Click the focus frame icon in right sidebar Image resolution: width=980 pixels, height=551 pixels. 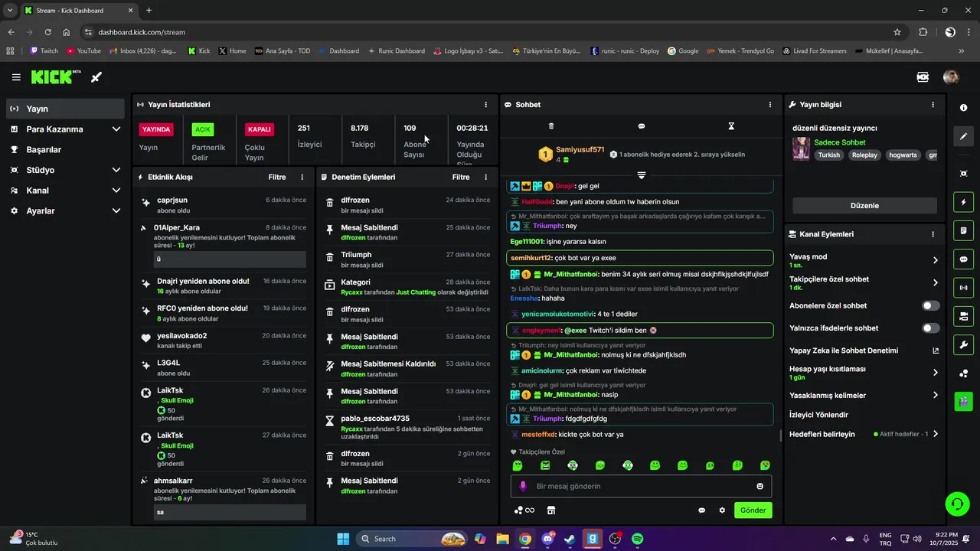click(964, 174)
